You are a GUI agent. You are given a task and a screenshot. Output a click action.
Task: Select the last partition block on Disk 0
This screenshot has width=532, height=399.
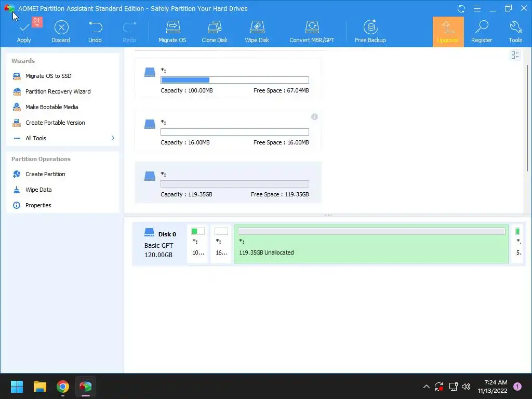[517, 244]
